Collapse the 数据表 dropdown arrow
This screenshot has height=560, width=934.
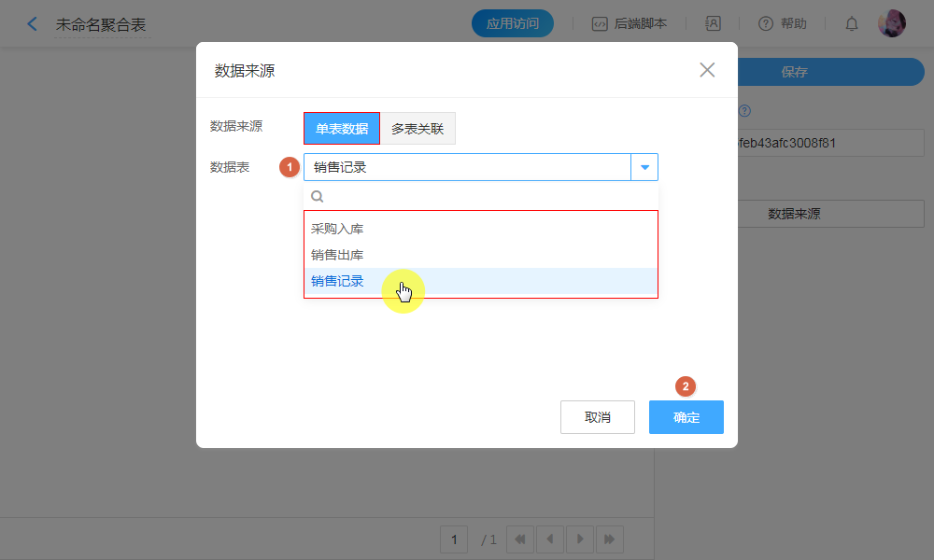click(644, 167)
